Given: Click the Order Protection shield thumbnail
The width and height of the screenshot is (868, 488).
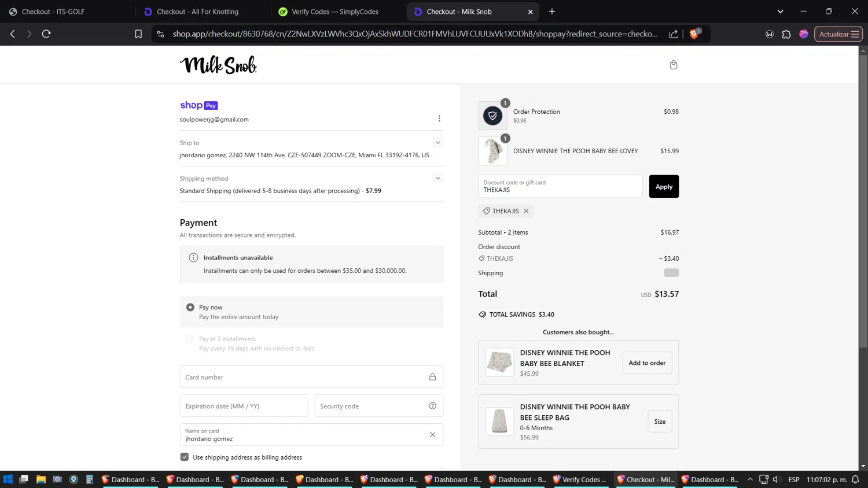Looking at the screenshot, I should 492,116.
